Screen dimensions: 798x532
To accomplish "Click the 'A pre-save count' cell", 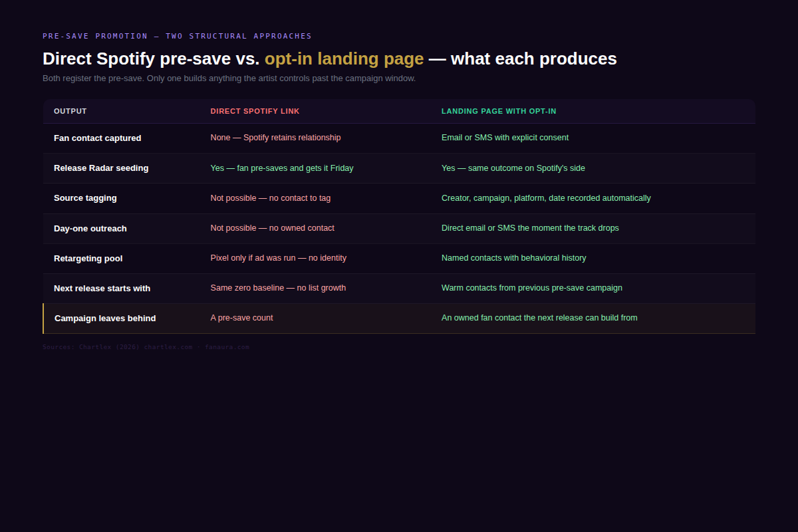I will coord(242,318).
